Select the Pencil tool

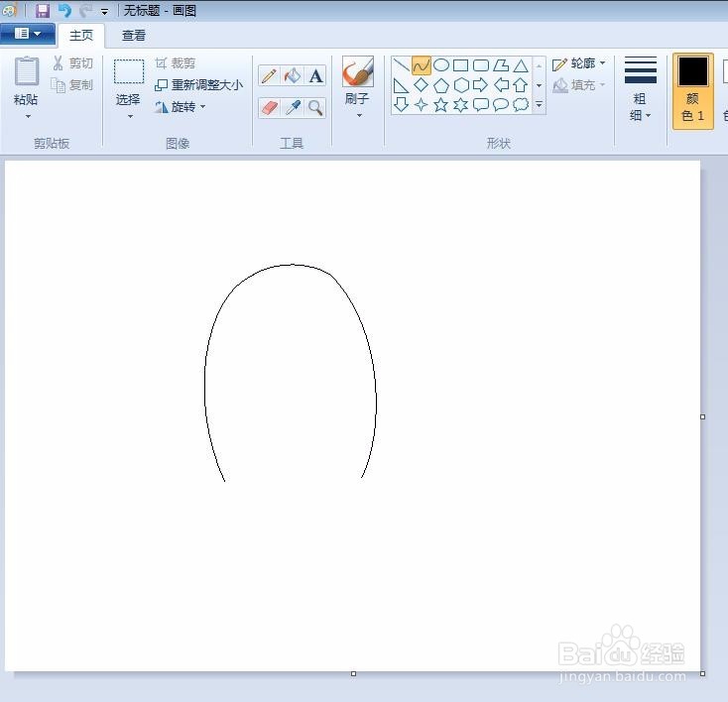[x=270, y=75]
